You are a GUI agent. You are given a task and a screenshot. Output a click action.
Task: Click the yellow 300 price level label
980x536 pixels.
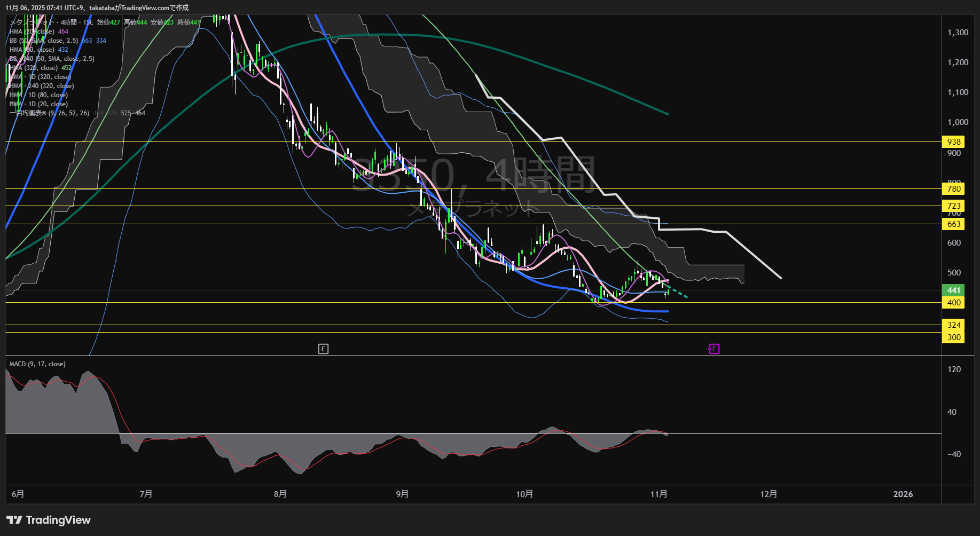pyautogui.click(x=953, y=337)
